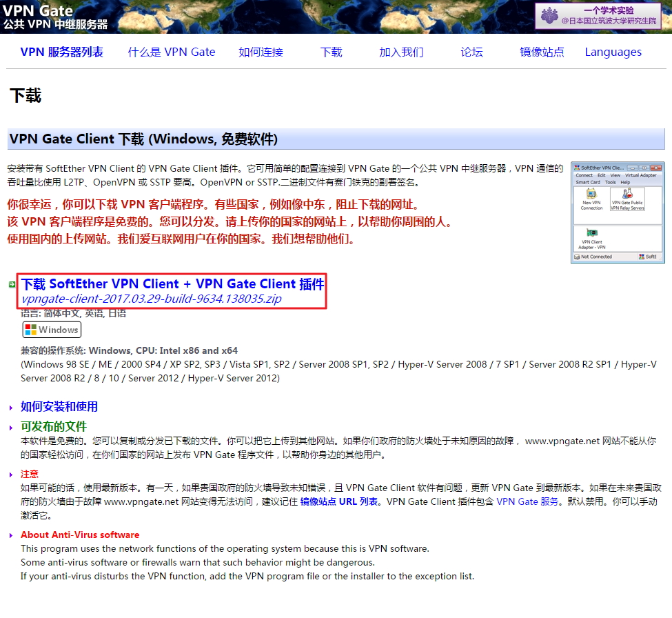This screenshot has height=618, width=672.
Task: Click VPN Gate Public Relay Servers icon in thumbnail
Action: [627, 200]
